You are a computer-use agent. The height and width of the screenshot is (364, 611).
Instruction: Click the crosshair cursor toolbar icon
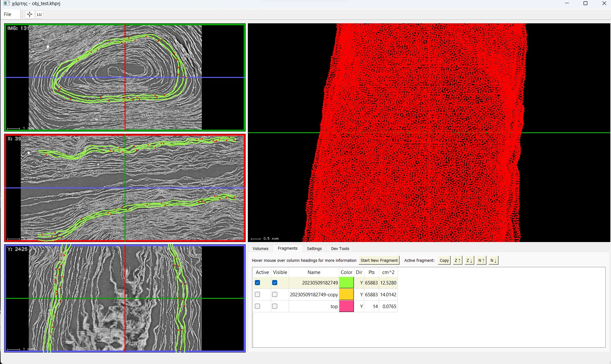(x=29, y=14)
